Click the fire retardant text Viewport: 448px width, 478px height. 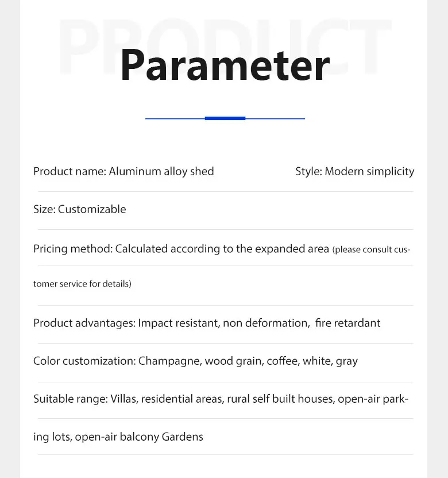[x=347, y=323]
